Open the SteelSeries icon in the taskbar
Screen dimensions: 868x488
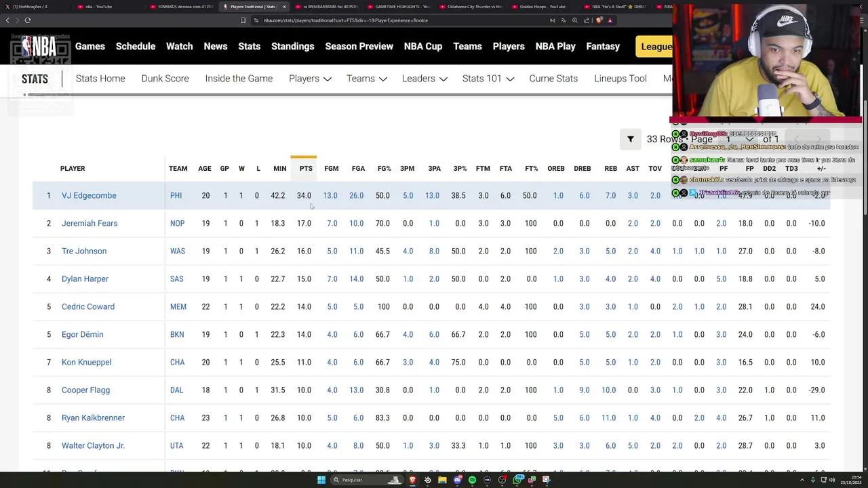[427, 480]
